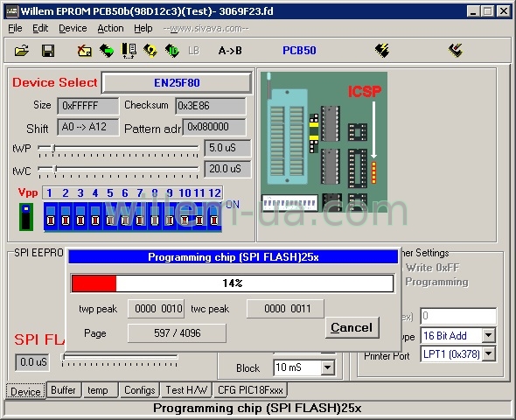
Task: Switch to the CFG PIC18Fxxx tab
Action: click(250, 390)
